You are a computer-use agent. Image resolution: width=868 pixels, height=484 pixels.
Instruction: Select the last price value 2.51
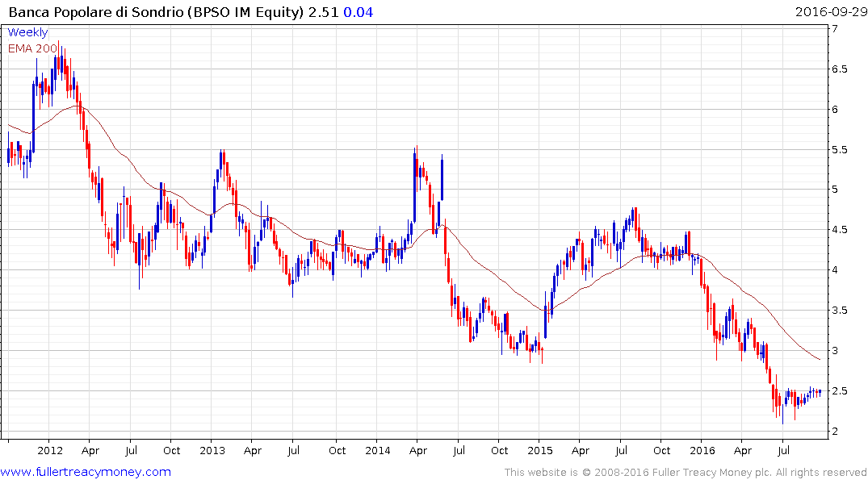pos(323,12)
